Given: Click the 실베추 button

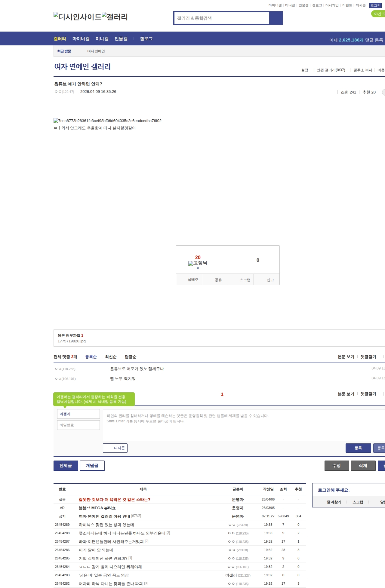Looking at the screenshot, I should click(189, 280).
